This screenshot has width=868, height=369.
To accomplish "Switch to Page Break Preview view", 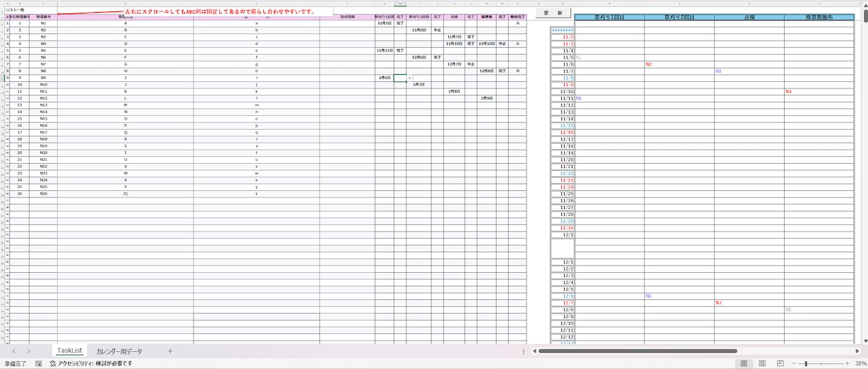I will [x=780, y=363].
